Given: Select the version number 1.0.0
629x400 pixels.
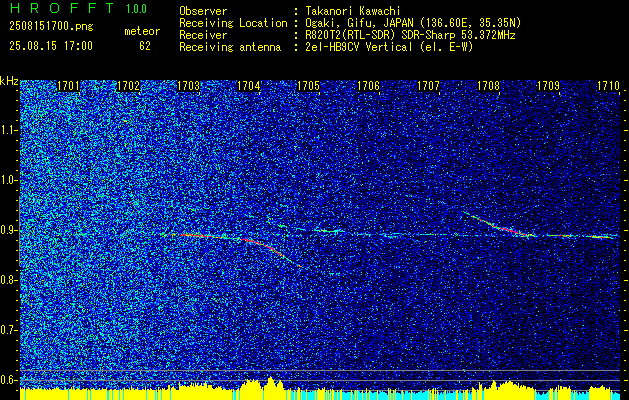Looking at the screenshot, I should click(x=136, y=8).
